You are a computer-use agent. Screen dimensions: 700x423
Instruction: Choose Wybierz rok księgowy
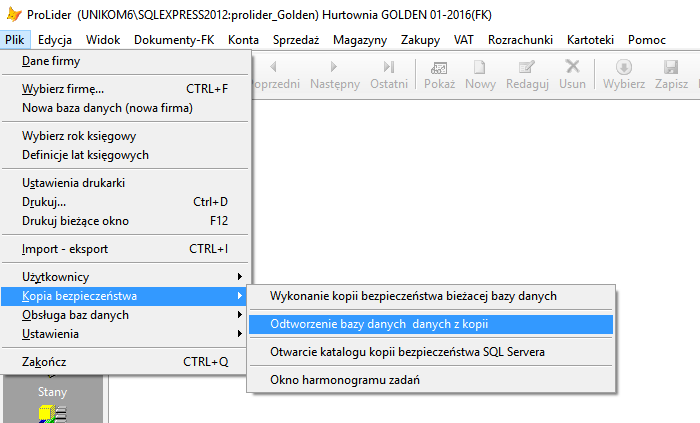pos(123,136)
